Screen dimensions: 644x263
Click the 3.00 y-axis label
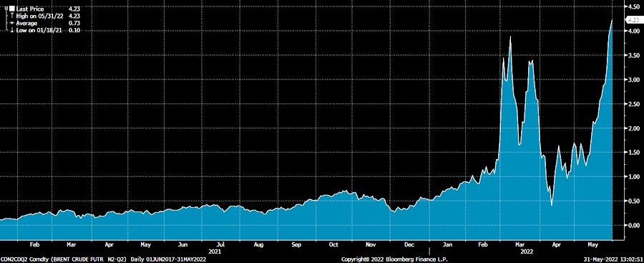pyautogui.click(x=633, y=80)
